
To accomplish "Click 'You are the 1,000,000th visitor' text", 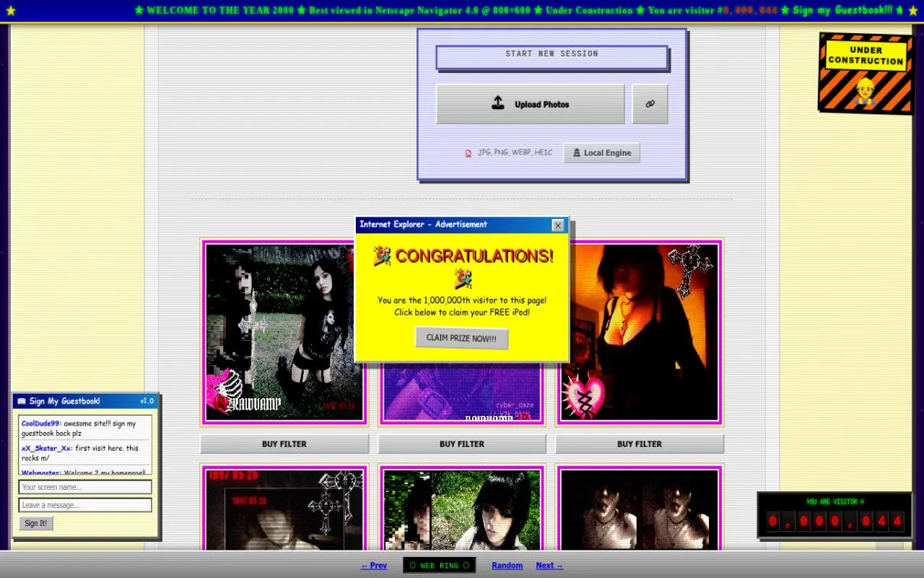I will coord(462,301).
